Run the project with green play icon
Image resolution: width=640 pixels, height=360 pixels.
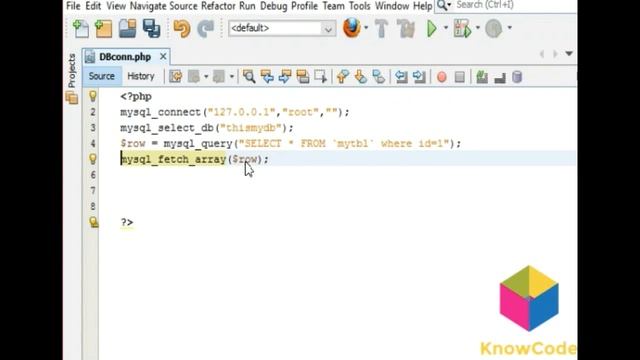click(x=431, y=29)
